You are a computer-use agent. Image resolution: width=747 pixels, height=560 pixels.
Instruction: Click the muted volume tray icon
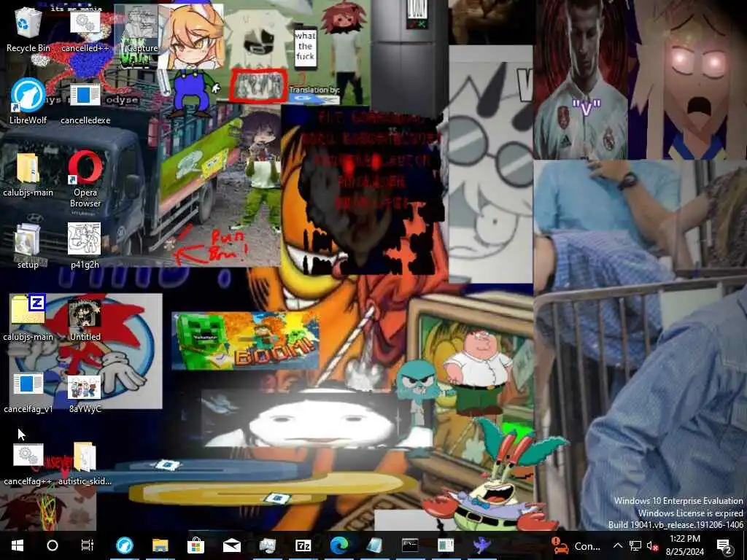click(x=652, y=545)
